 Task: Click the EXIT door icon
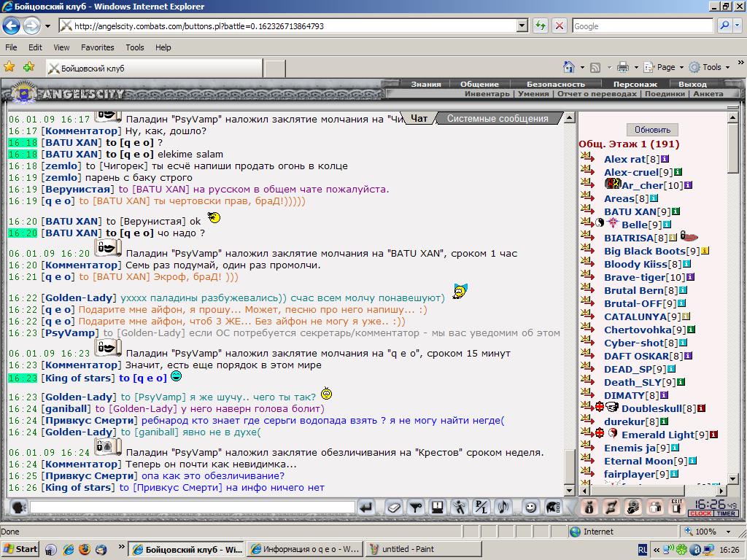[x=677, y=507]
